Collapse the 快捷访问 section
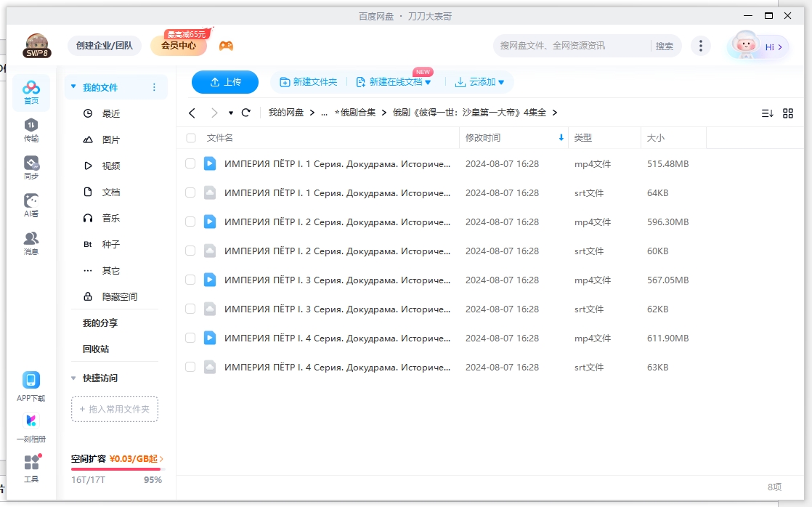 [73, 378]
